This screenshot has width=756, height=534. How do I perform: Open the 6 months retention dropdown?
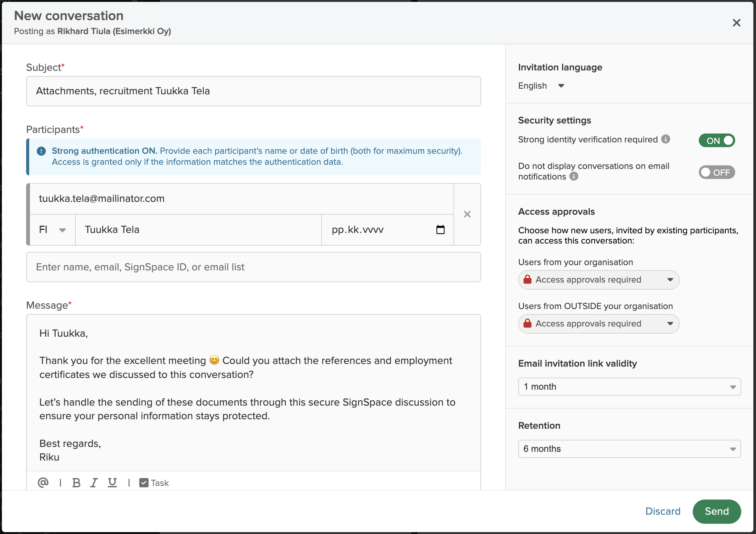click(x=629, y=449)
